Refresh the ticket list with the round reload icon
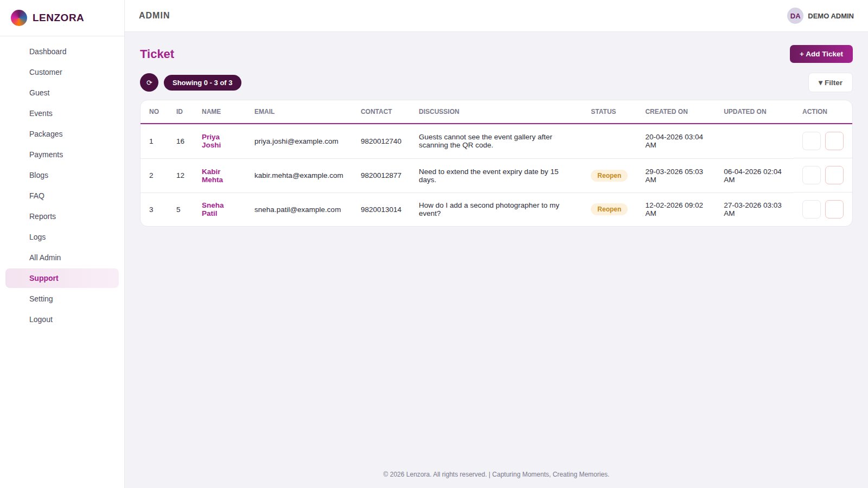Image resolution: width=868 pixels, height=488 pixels. (x=149, y=82)
